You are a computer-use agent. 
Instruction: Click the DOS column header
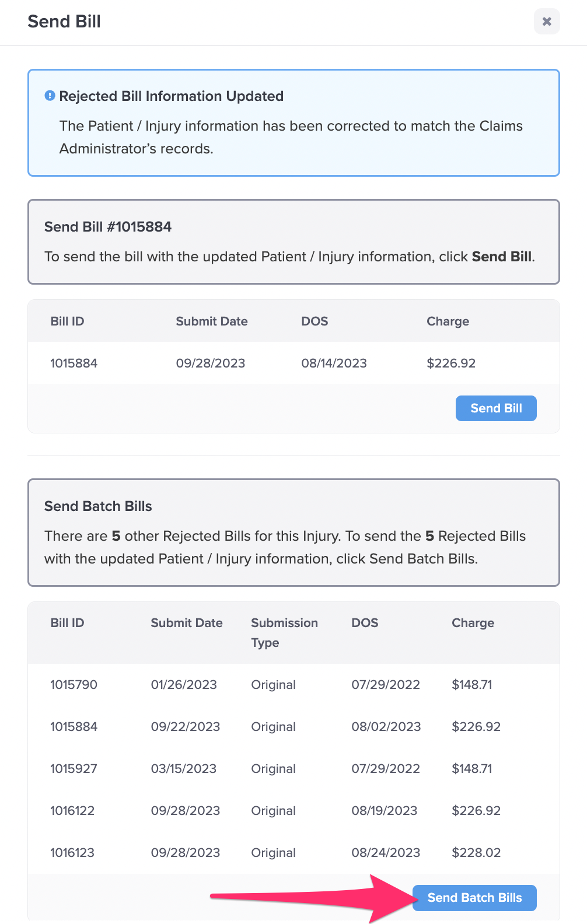(364, 623)
